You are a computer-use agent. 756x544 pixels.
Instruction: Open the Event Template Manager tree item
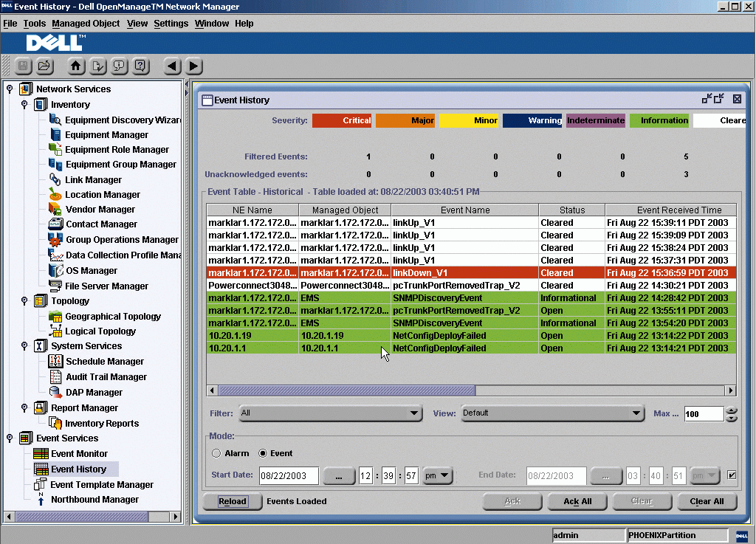[102, 485]
